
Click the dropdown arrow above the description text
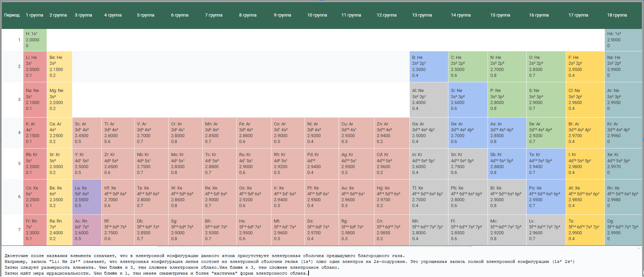639,248
